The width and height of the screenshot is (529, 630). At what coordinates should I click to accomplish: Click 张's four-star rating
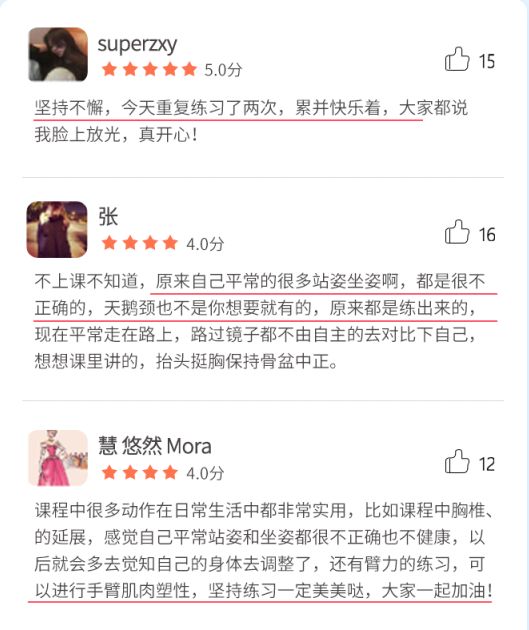click(x=139, y=243)
